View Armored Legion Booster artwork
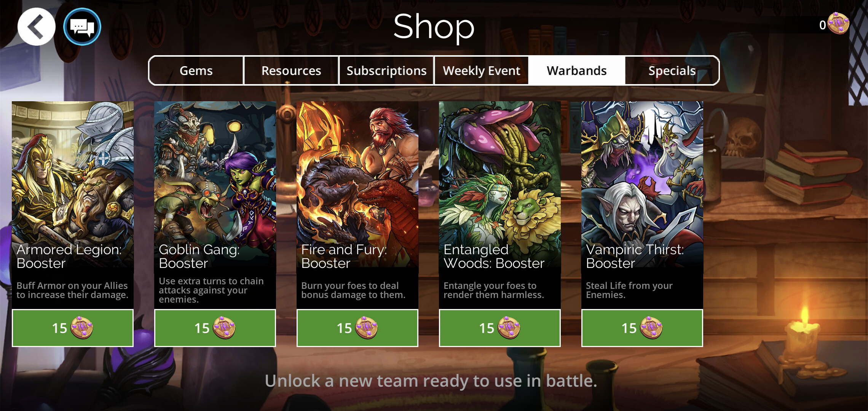Screen dimensions: 868x411 pyautogui.click(x=73, y=184)
